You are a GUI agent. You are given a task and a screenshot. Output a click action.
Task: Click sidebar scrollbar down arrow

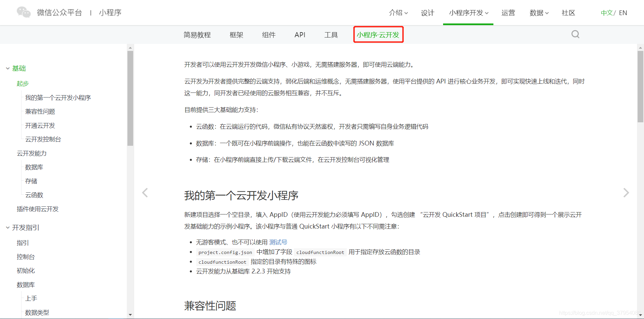coord(130,315)
